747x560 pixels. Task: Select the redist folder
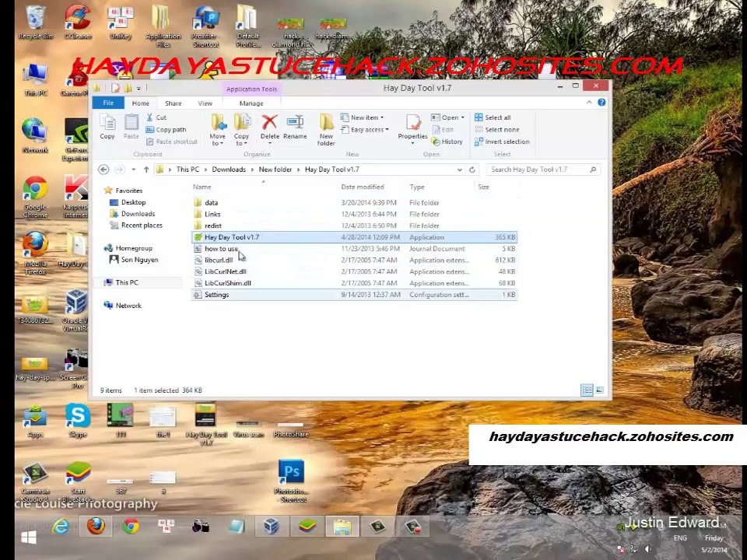coord(354,226)
